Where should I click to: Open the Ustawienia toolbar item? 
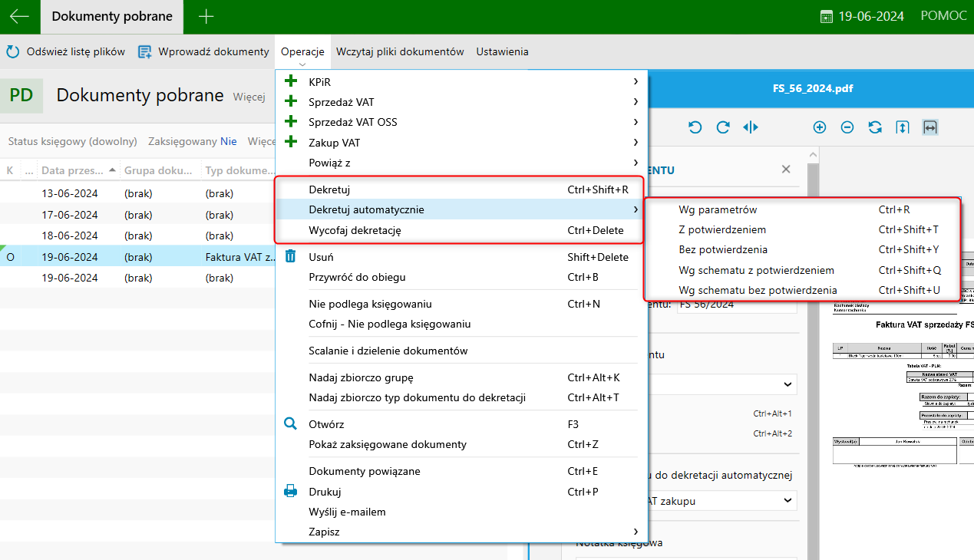coord(502,51)
